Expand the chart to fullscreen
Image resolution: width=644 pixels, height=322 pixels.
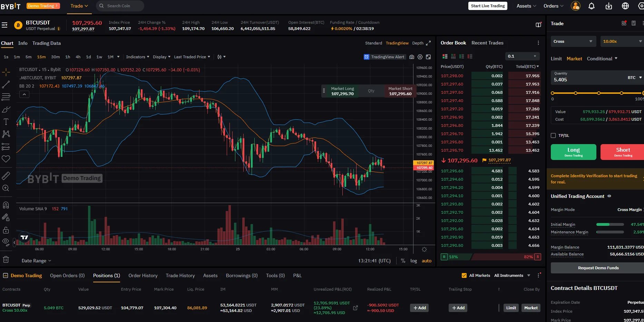[428, 43]
